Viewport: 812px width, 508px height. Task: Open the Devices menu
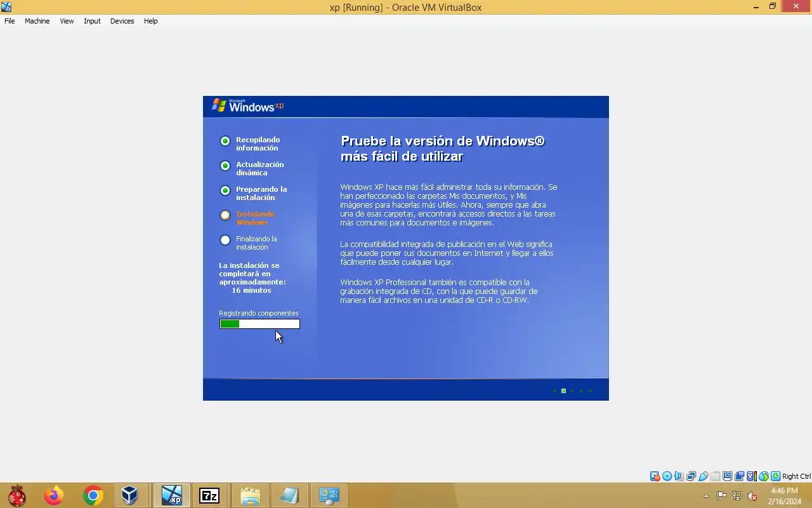[x=122, y=21]
